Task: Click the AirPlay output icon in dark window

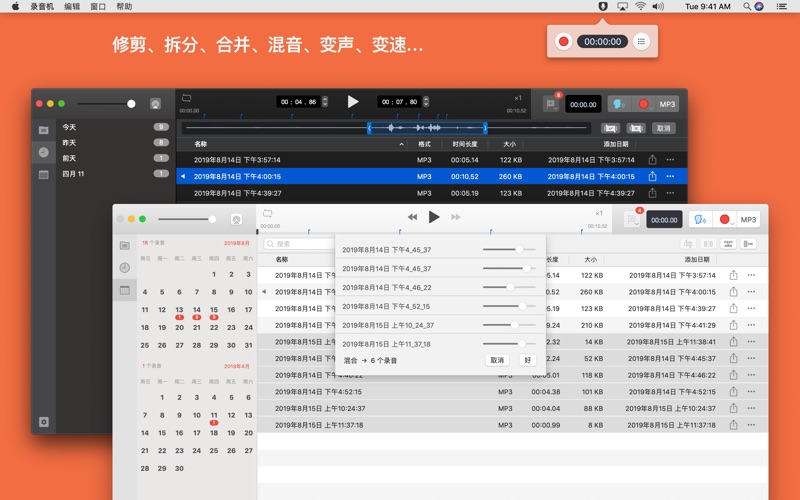Action: pos(156,104)
